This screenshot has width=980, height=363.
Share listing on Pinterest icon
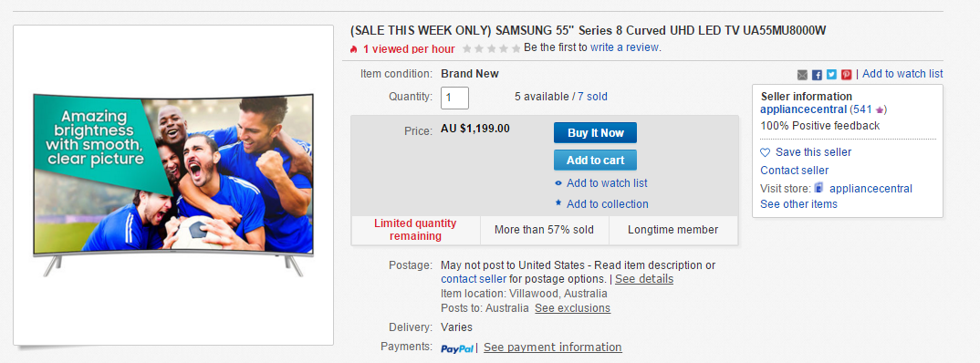846,75
